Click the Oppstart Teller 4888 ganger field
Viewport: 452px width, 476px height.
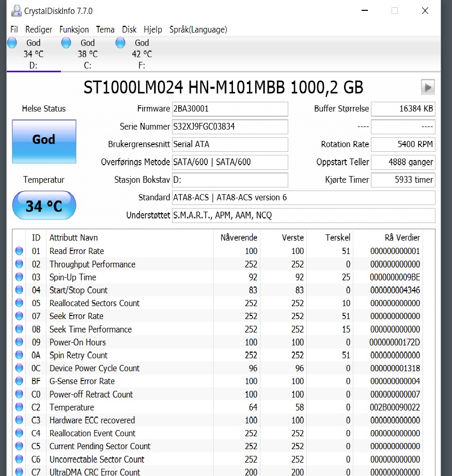403,162
